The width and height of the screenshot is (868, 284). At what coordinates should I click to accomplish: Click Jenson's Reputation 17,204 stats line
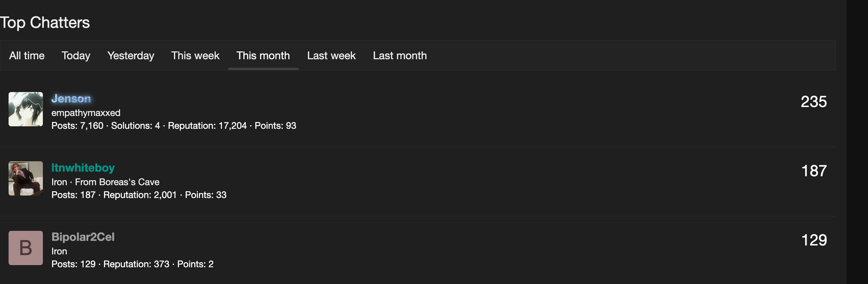tap(207, 126)
